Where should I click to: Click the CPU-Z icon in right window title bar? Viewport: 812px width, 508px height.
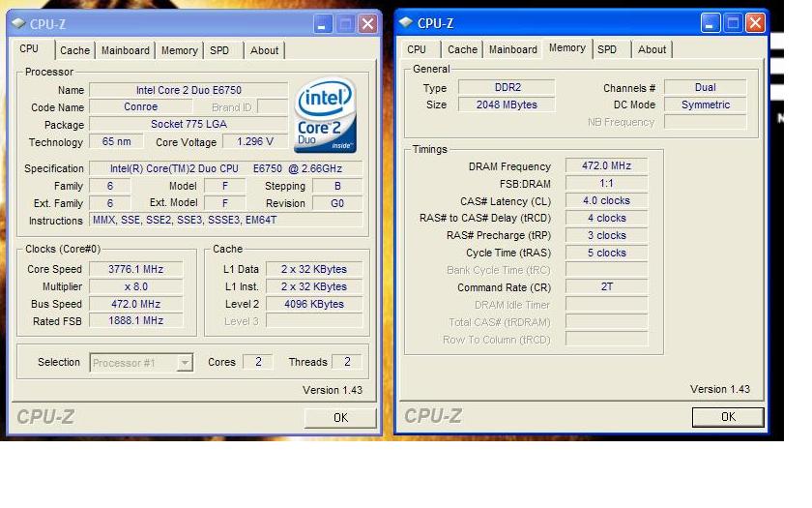406,22
